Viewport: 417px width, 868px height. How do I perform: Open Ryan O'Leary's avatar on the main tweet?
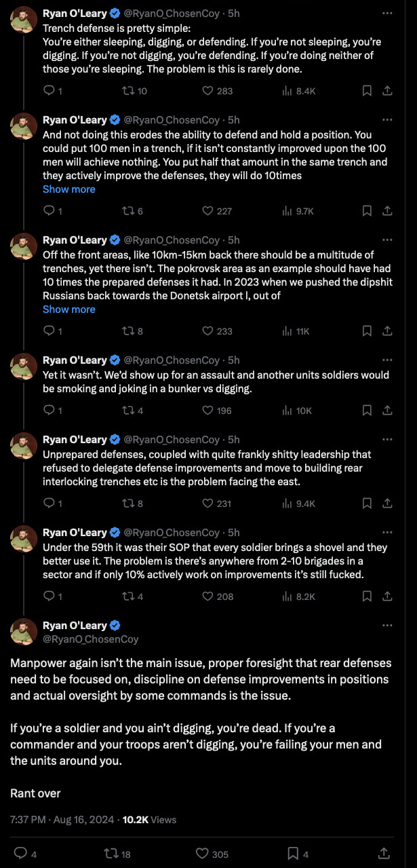point(24,632)
